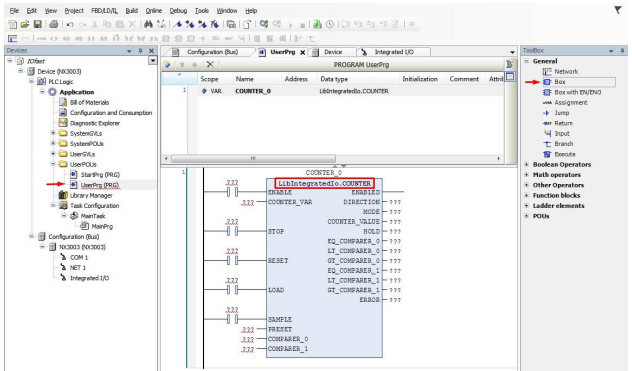This screenshot has width=632, height=371.
Task: Click the clock icon in the toolbar
Action: [x=330, y=25]
